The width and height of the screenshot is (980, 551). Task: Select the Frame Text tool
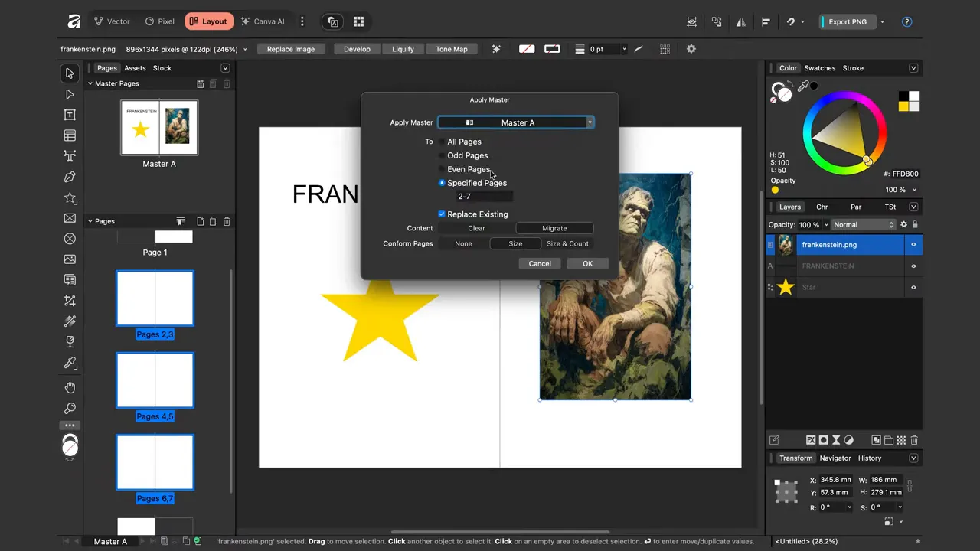click(70, 115)
